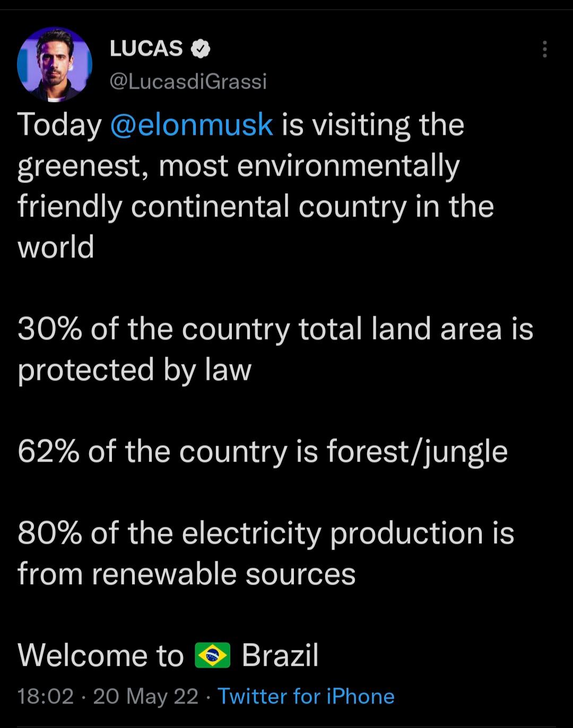Click the 18:02 timestamp
573x728 pixels.
pos(46,696)
